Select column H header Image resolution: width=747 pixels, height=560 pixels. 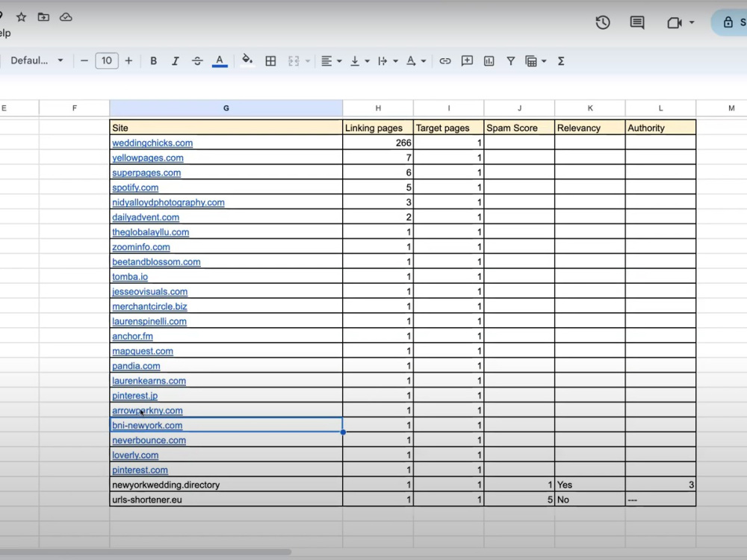point(378,108)
